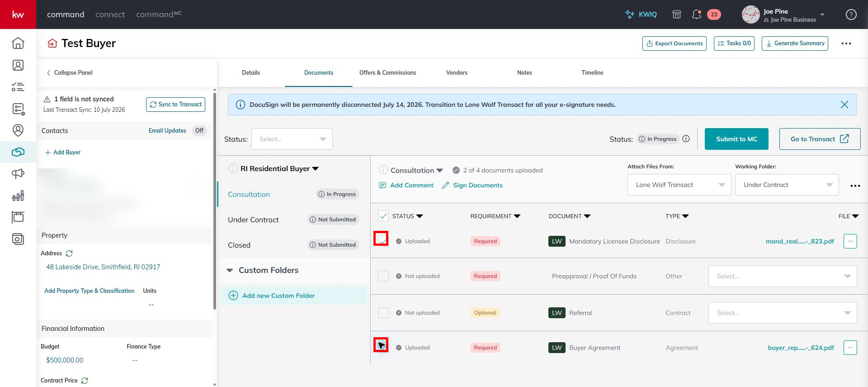
Task: Expand RI Residential Buyer checklist dropdown
Action: tap(316, 169)
